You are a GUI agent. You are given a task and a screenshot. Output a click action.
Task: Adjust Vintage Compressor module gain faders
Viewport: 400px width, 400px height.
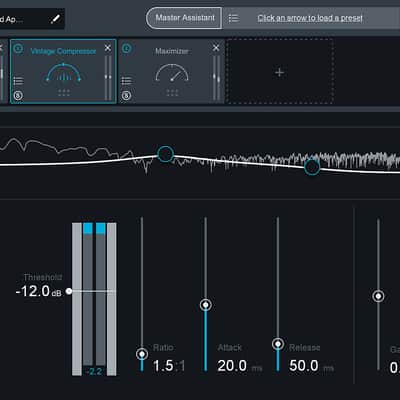tap(108, 78)
